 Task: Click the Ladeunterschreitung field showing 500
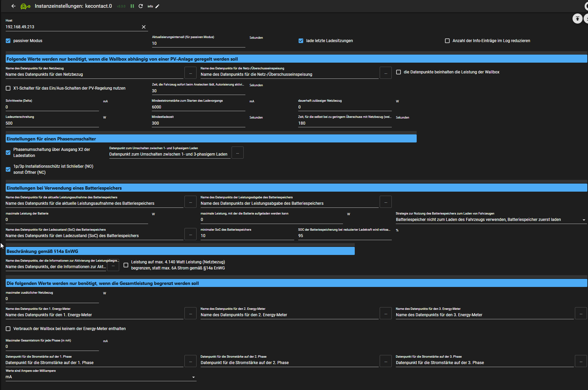pos(52,123)
